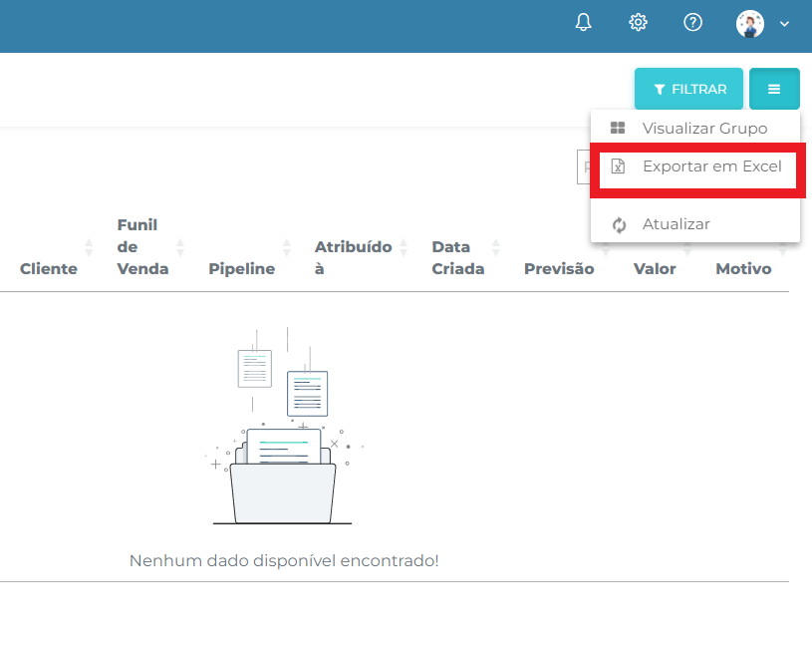812x645 pixels.
Task: Click the Atualizar refresh icon
Action: click(x=619, y=225)
